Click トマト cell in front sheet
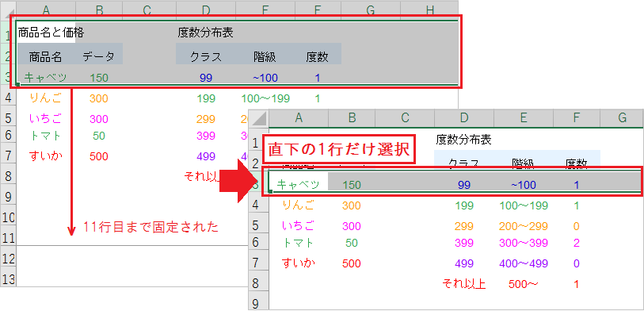The image size is (644, 311). coord(298,243)
